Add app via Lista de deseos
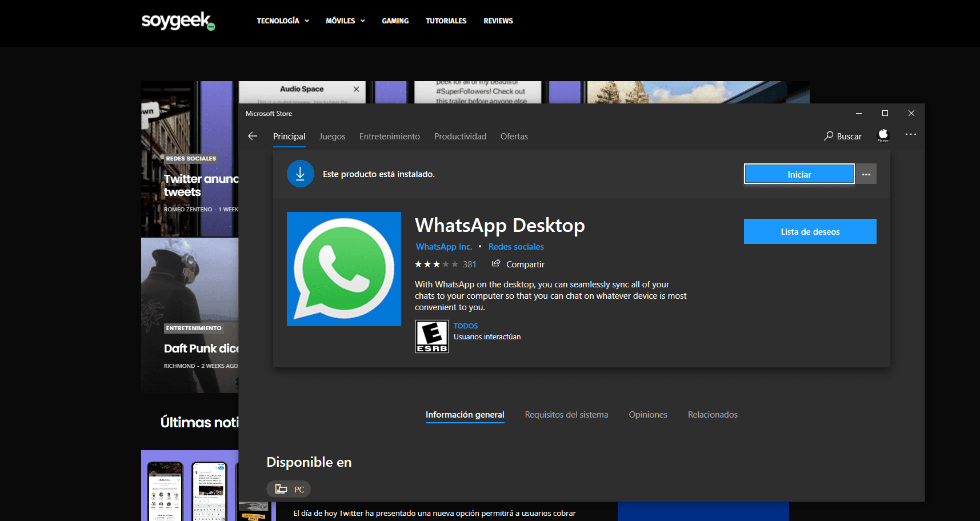 (810, 231)
